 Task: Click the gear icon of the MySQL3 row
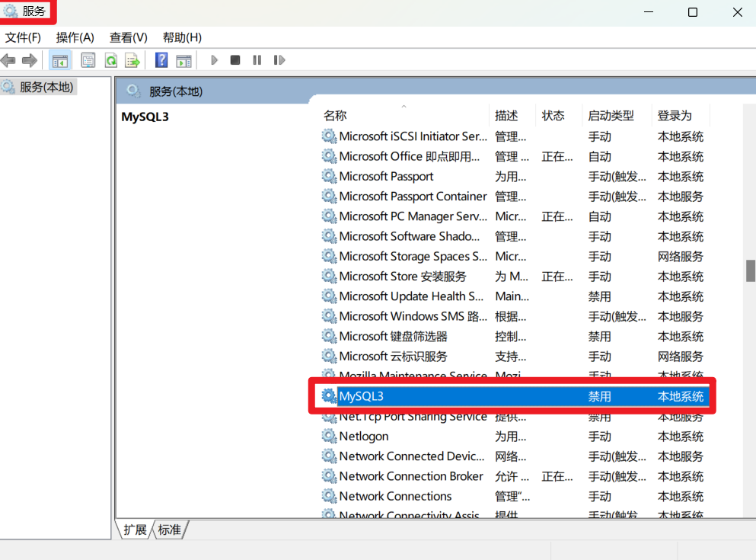[x=330, y=396]
